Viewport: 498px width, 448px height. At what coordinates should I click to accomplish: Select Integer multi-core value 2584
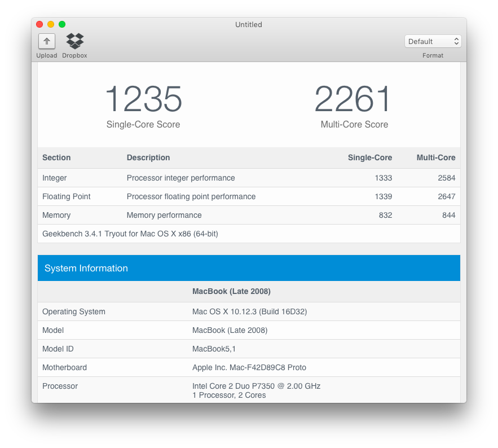447,178
